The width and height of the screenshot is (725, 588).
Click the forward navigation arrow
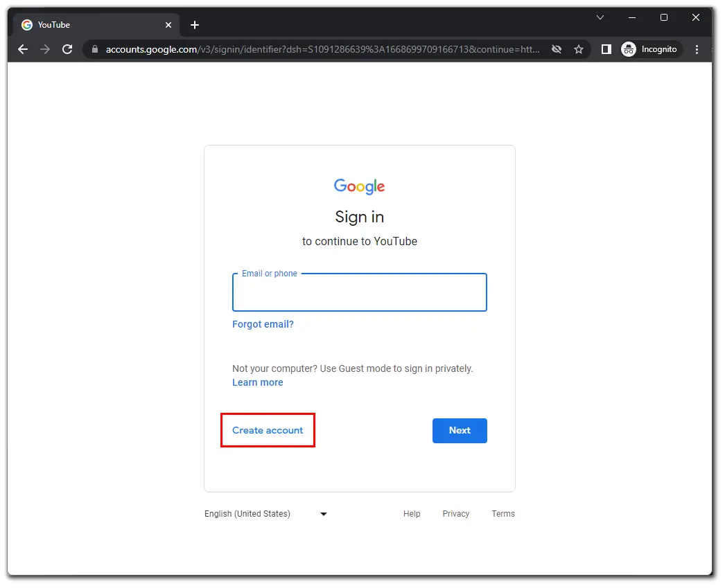click(x=45, y=49)
